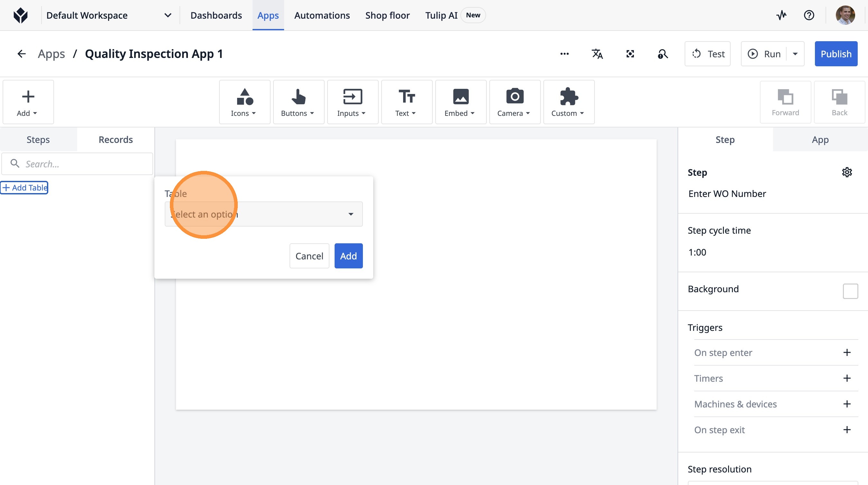Viewport: 868px width, 485px height.
Task: Open the Background color swatch
Action: click(850, 291)
